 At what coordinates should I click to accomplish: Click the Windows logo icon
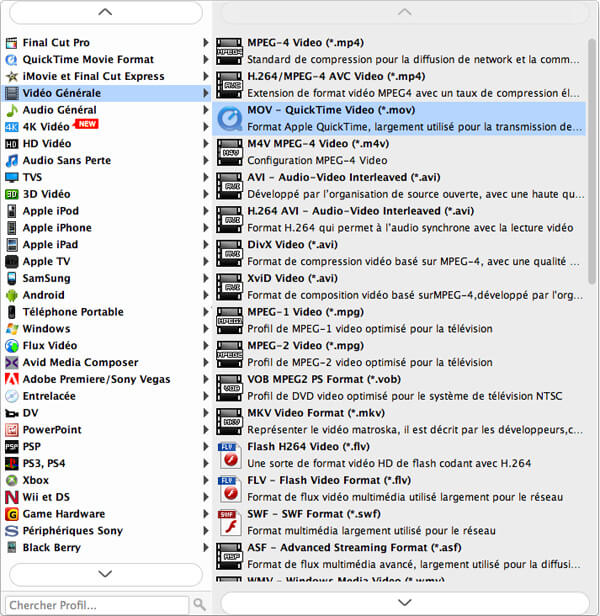point(12,329)
